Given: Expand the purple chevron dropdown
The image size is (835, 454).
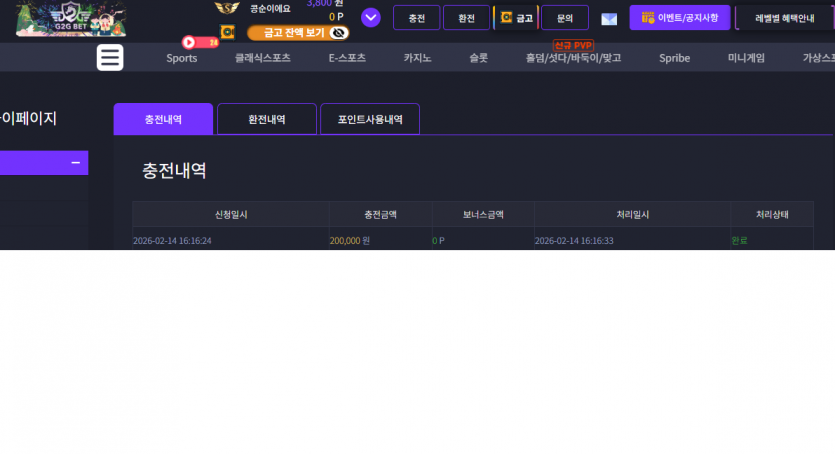Looking at the screenshot, I should (x=371, y=18).
